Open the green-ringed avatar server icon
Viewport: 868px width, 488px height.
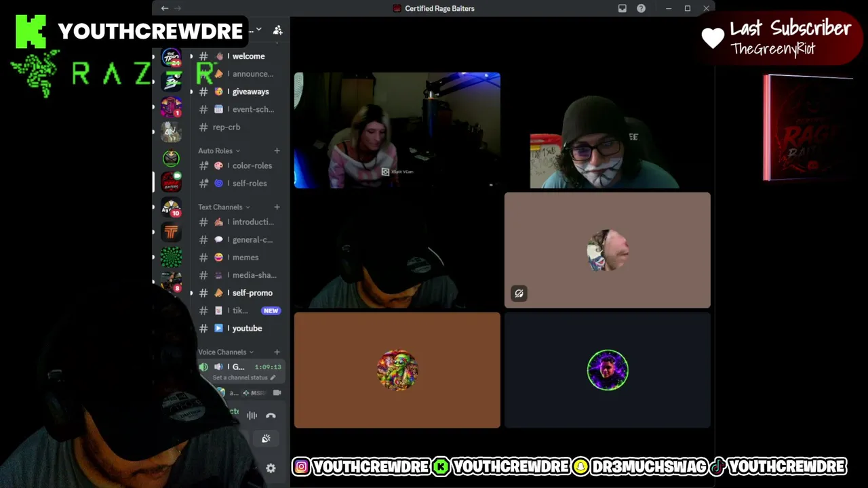(x=172, y=158)
